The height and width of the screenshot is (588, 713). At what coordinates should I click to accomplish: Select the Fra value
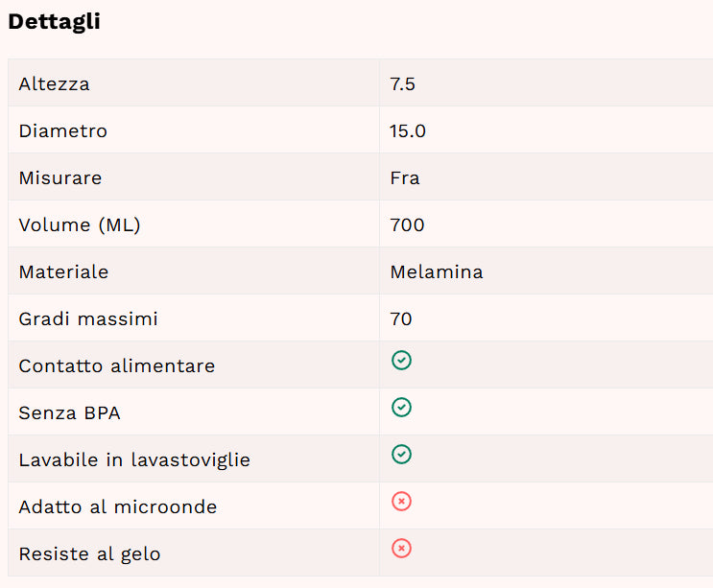(x=405, y=177)
